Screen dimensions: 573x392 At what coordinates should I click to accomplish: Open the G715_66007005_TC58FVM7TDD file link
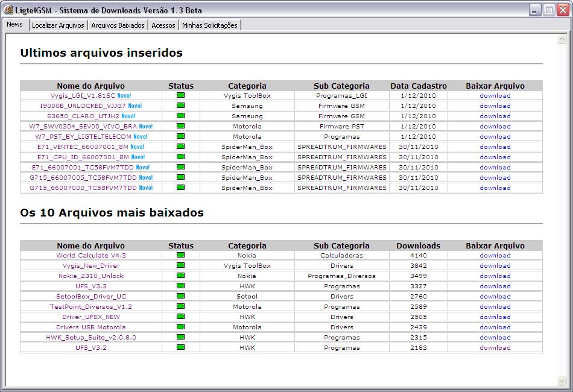point(83,177)
